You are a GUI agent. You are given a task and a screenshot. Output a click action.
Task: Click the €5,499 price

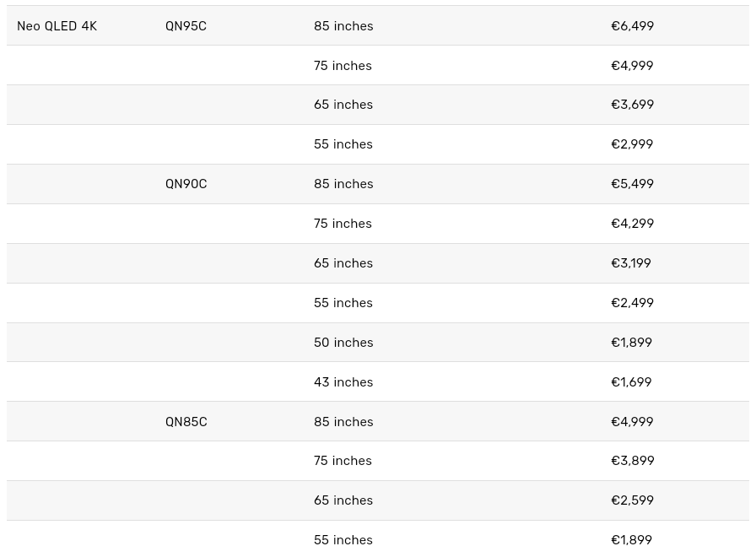(632, 184)
